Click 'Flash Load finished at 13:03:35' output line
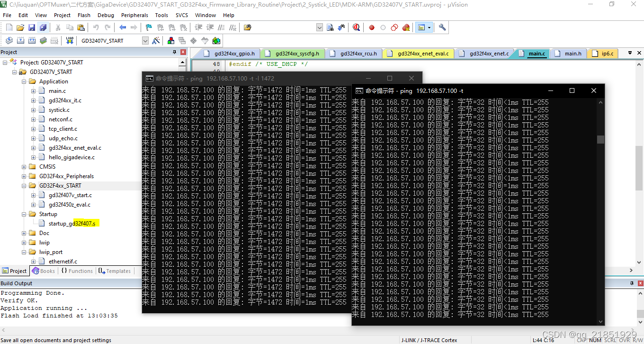The image size is (644, 344). [59, 316]
